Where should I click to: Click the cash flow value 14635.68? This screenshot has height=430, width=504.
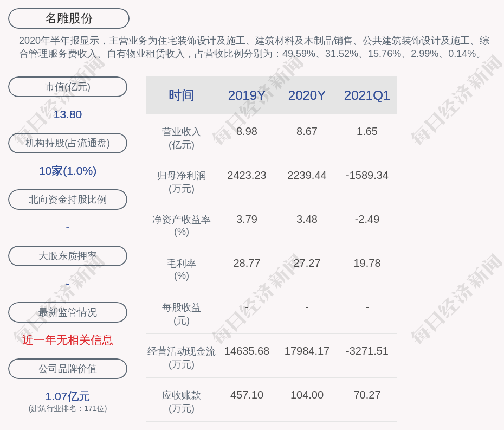click(x=247, y=351)
